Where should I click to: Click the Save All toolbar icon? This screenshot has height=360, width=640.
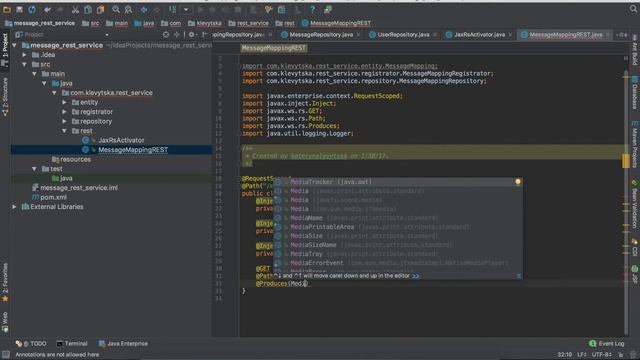[x=19, y=9]
